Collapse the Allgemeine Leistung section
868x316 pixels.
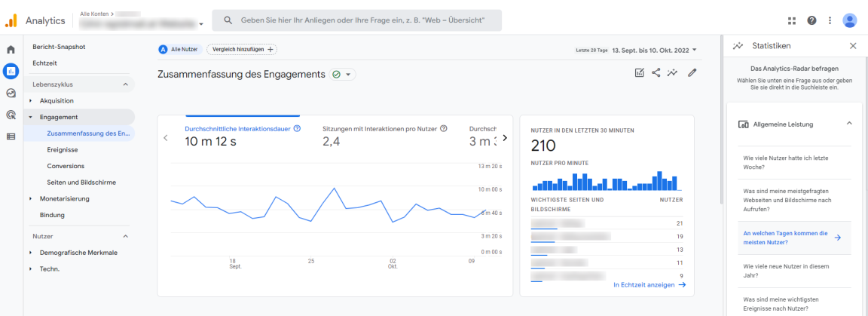[849, 124]
